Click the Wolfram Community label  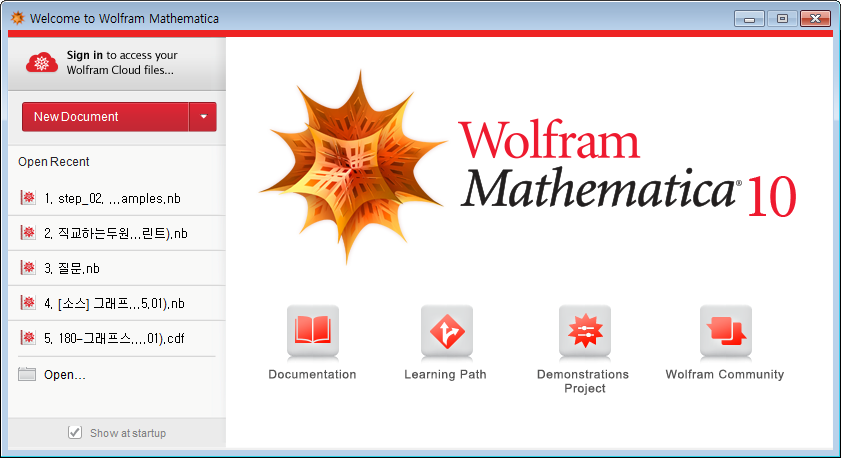pos(725,374)
